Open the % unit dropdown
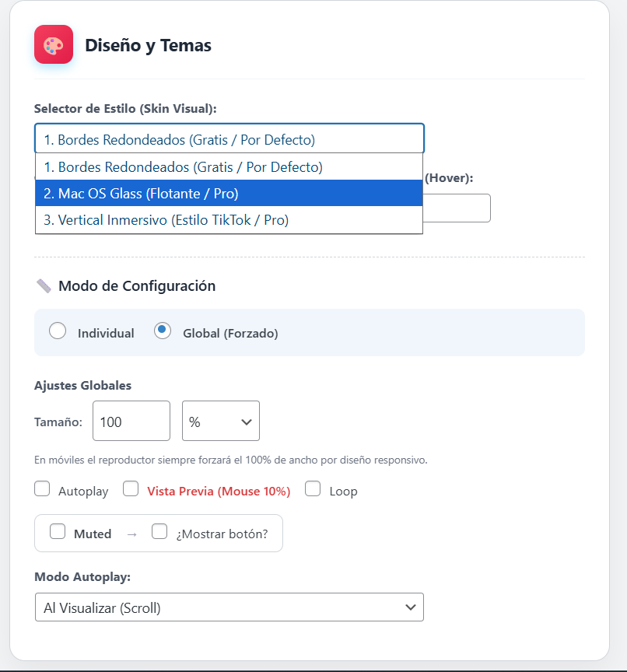The image size is (627, 672). [x=221, y=421]
